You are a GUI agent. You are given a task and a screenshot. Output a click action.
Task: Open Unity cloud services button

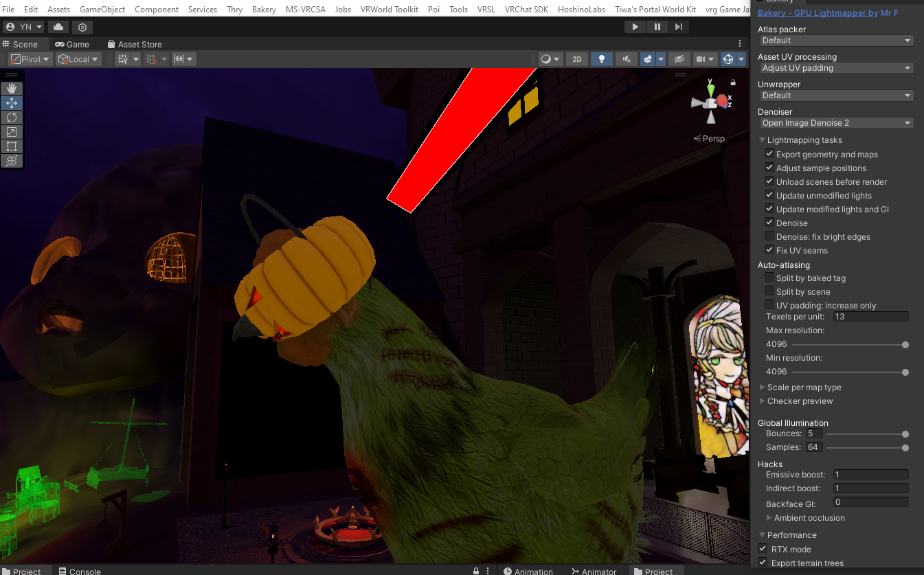(58, 27)
